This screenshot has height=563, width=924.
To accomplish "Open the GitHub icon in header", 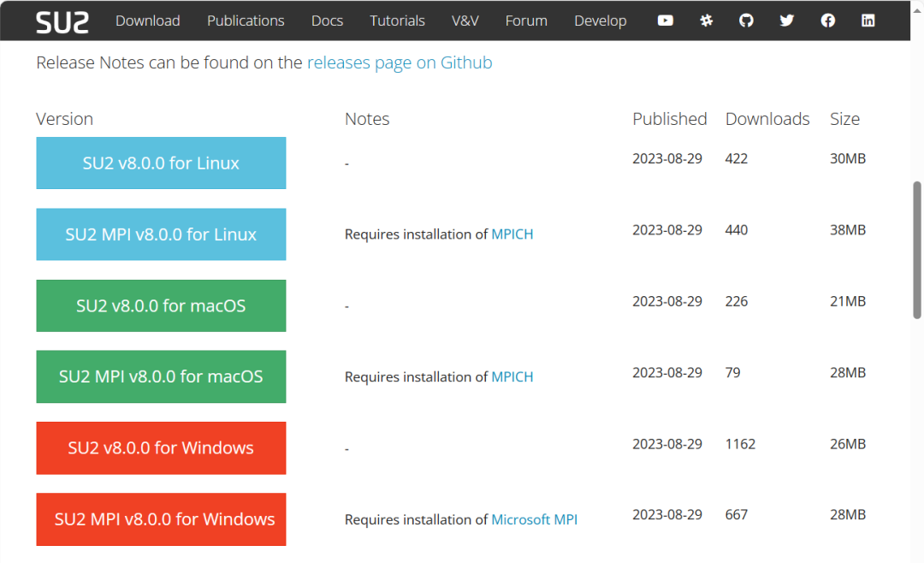I will pyautogui.click(x=746, y=21).
